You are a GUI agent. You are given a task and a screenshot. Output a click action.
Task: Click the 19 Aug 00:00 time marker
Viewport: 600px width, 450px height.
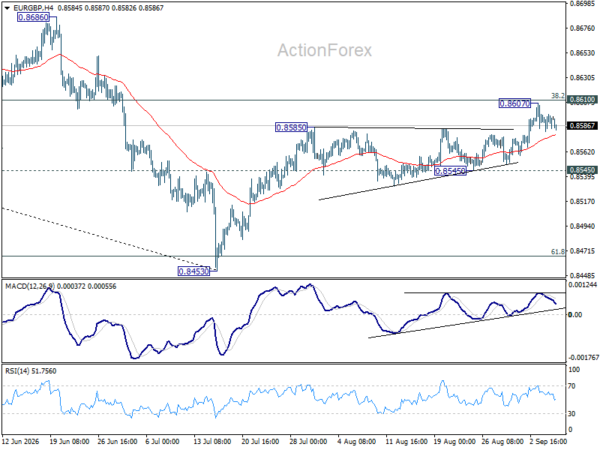coord(454,441)
